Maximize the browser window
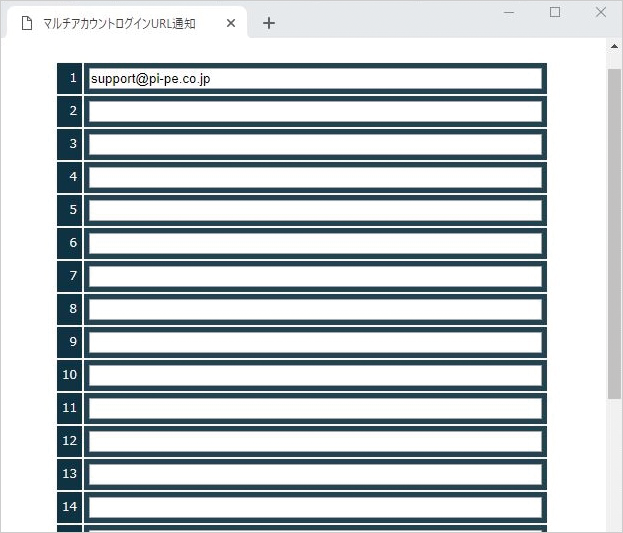 click(555, 12)
